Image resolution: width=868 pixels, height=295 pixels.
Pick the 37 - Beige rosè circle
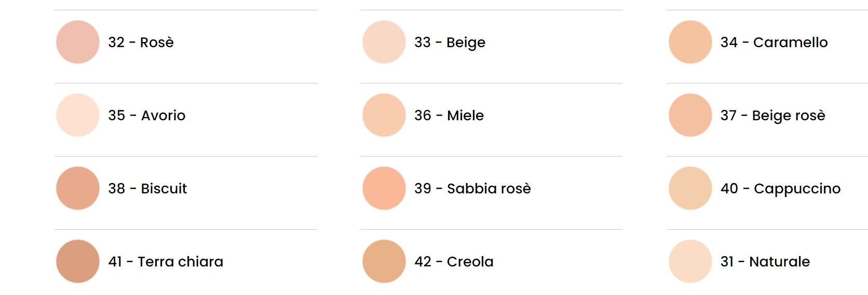pyautogui.click(x=690, y=115)
